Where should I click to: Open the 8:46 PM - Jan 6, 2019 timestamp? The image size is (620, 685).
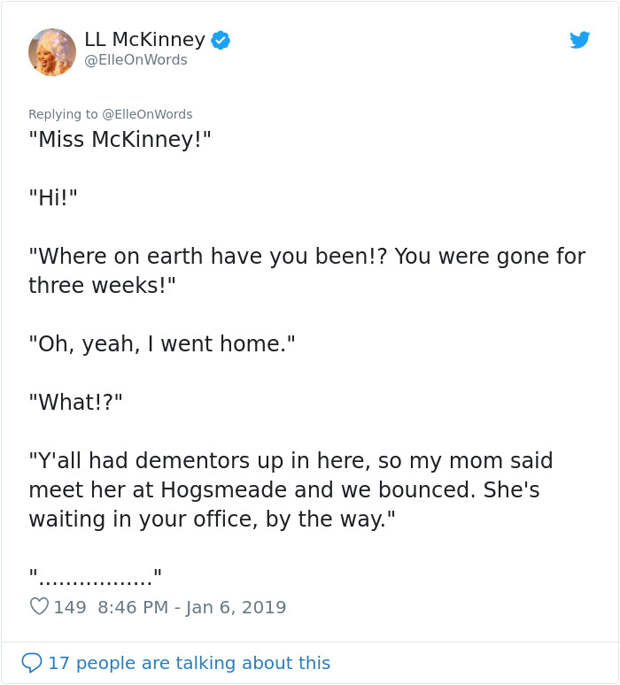point(192,607)
